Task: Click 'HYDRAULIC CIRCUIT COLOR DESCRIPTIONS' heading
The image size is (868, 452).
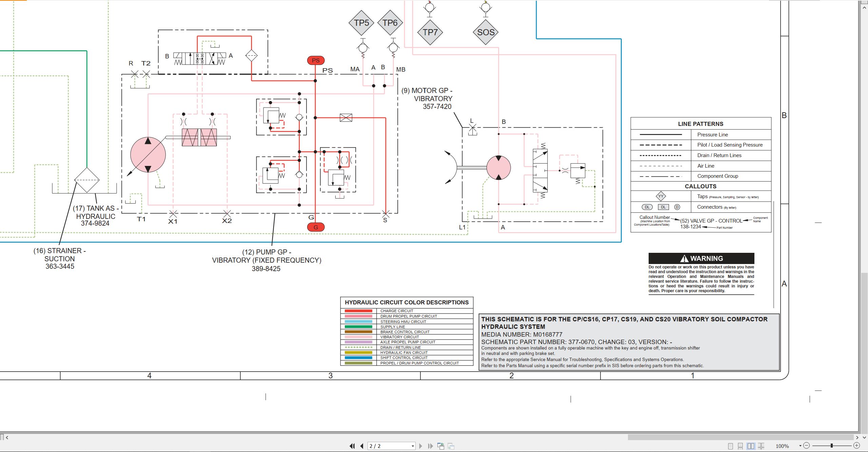Action: click(407, 302)
